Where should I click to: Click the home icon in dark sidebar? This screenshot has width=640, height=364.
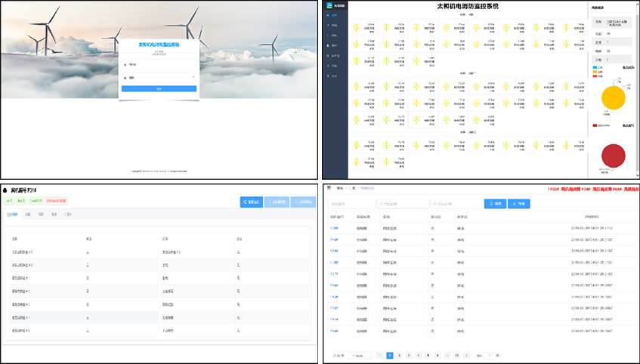point(329,15)
